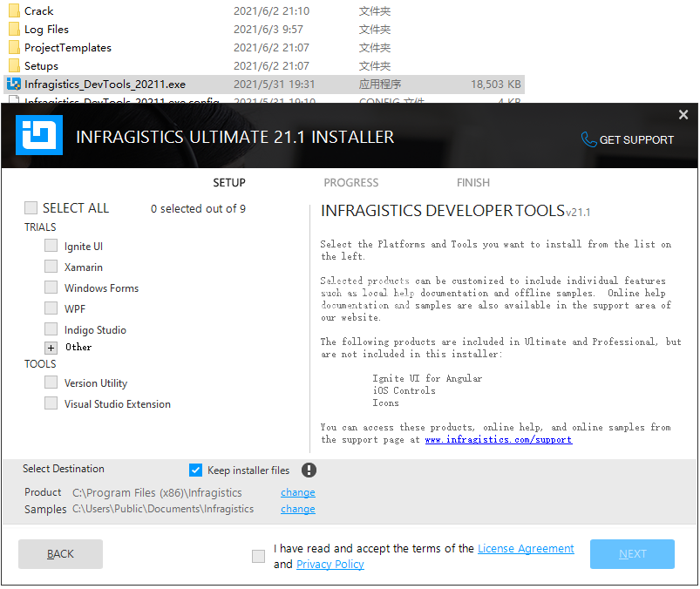Enable the Ignite UI trial checkbox
Viewport: 700px width, 589px height.
[x=51, y=246]
